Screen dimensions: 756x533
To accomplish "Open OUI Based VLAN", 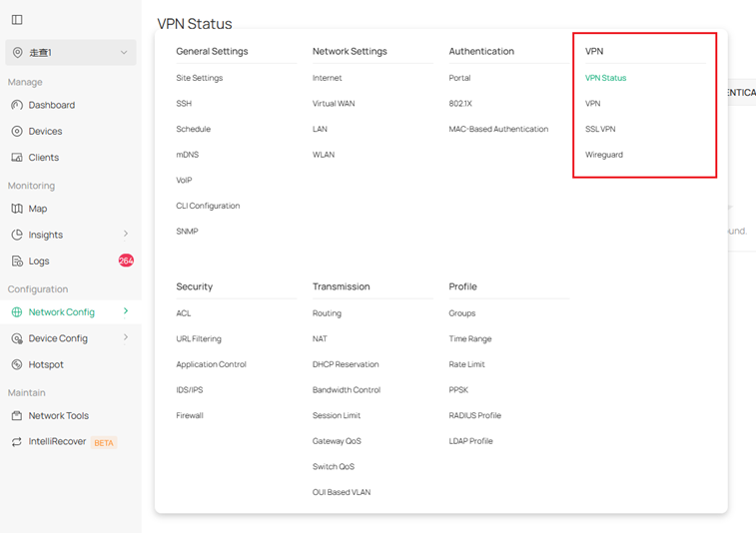I will [x=342, y=492].
